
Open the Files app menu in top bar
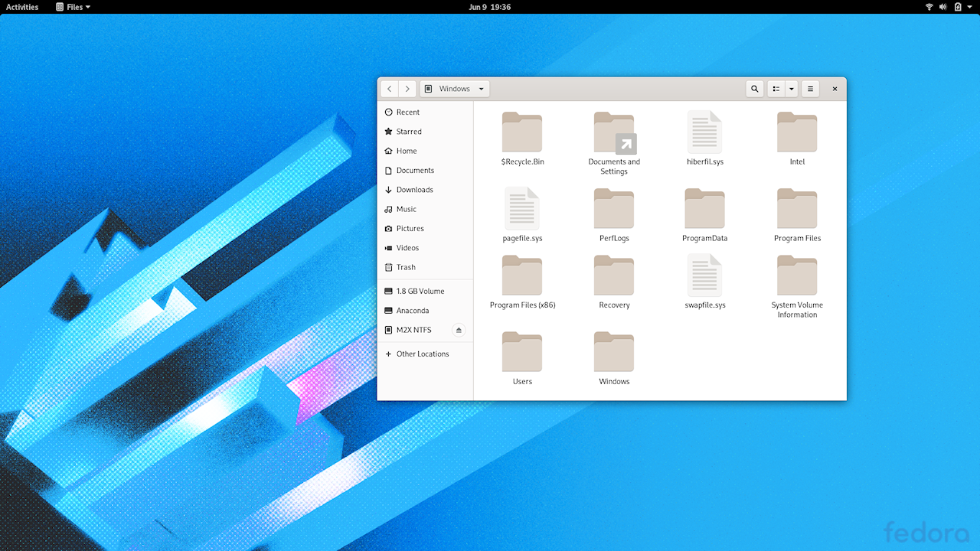(73, 7)
